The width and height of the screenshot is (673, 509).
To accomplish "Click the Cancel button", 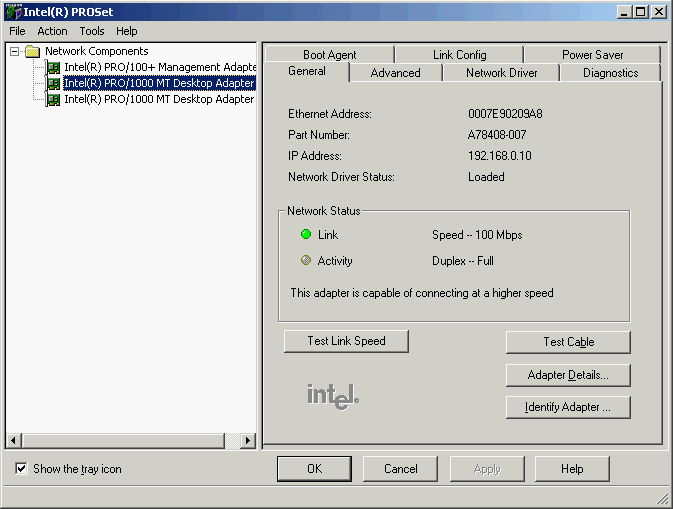I will 400,469.
